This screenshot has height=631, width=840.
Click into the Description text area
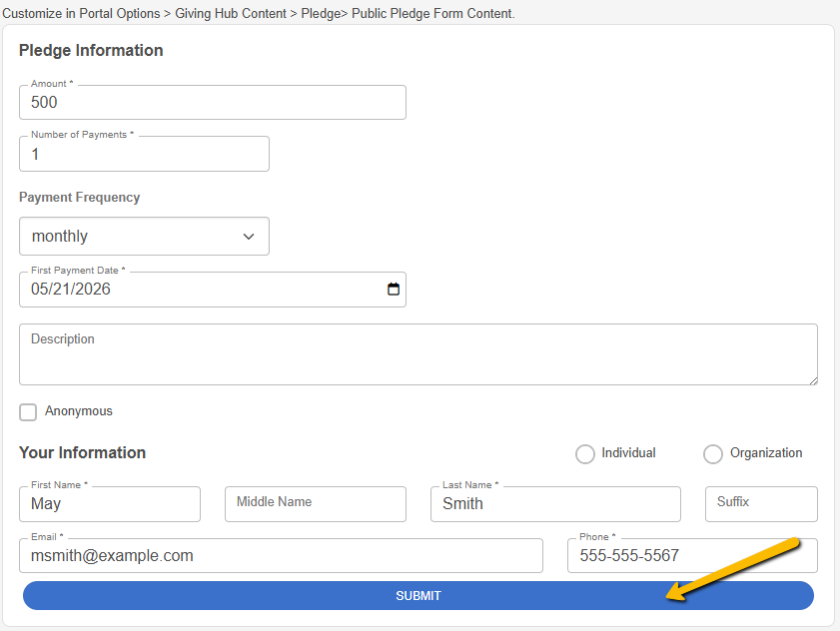(419, 354)
